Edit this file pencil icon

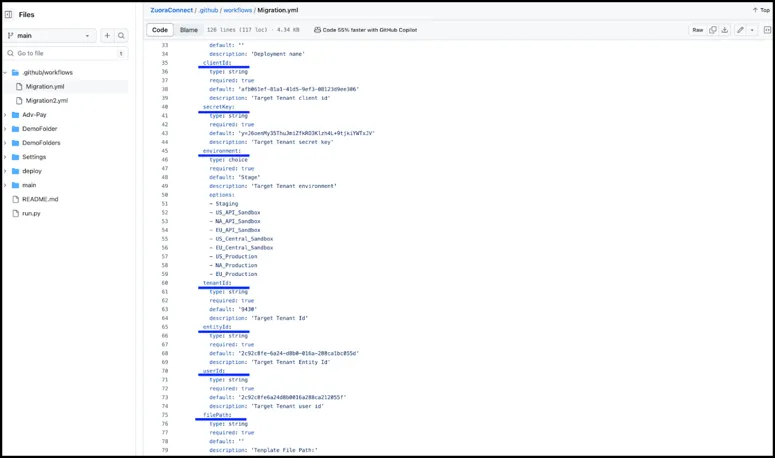tap(740, 30)
